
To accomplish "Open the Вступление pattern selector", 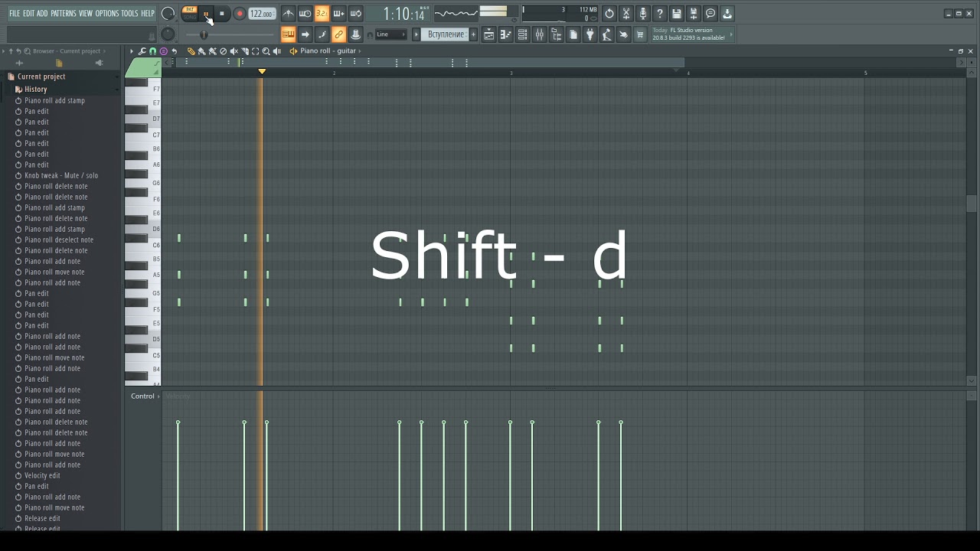I will [x=446, y=34].
